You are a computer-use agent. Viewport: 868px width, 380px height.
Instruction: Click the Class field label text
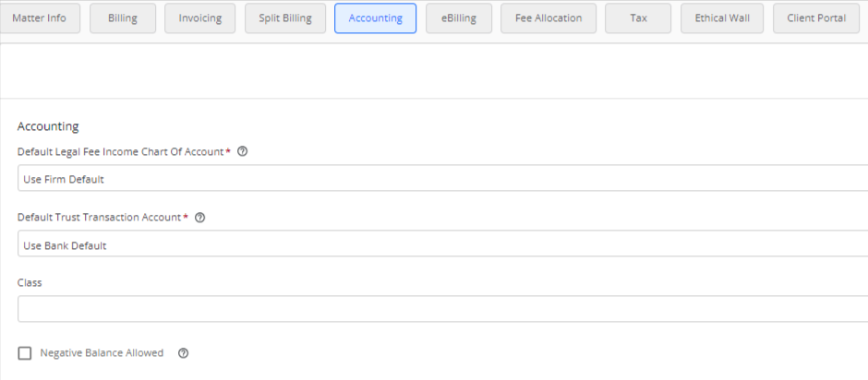[30, 282]
